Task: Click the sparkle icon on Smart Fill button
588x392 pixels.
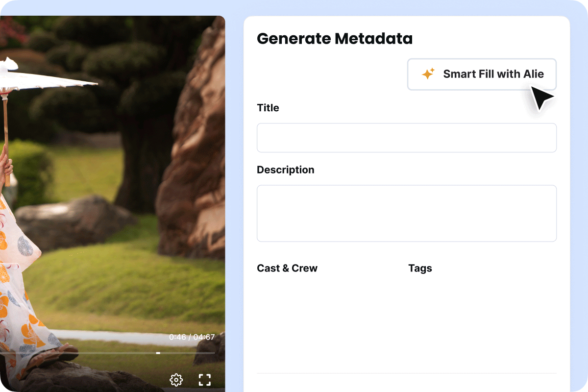Action: point(429,73)
